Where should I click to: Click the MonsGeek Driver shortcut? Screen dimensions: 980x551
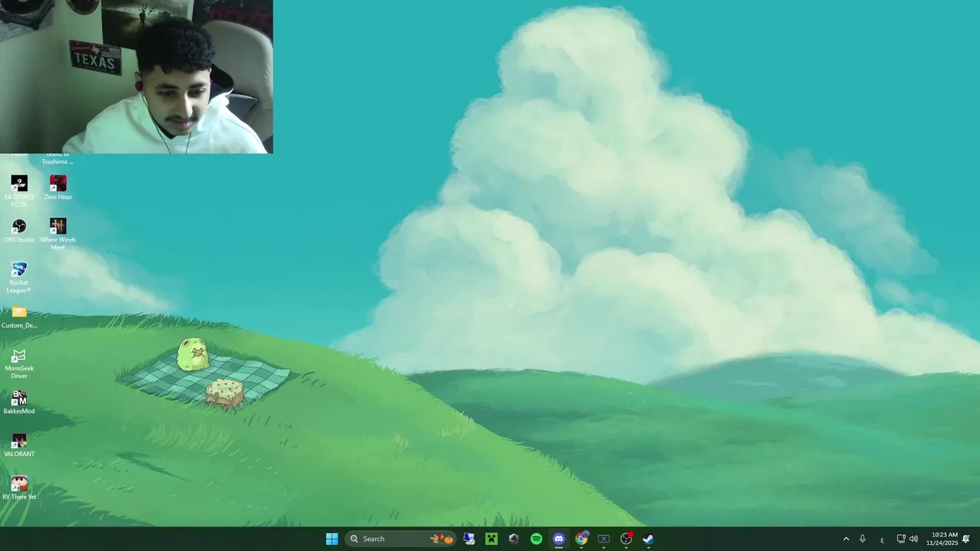coord(19,363)
